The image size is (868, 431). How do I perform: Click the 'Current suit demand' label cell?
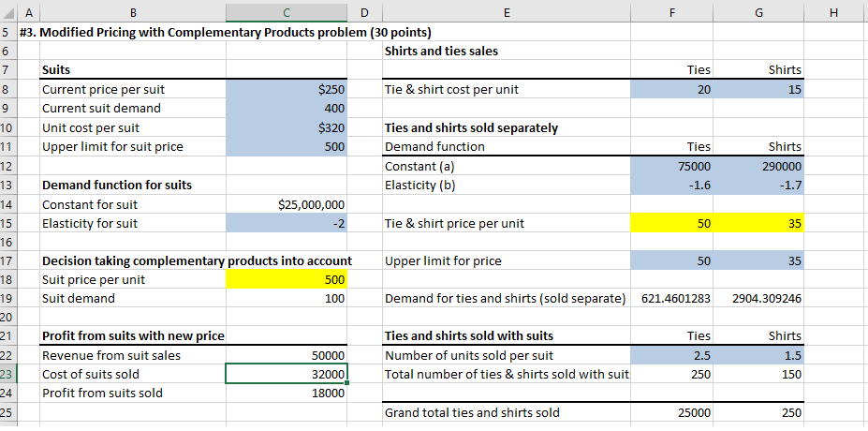click(132, 108)
